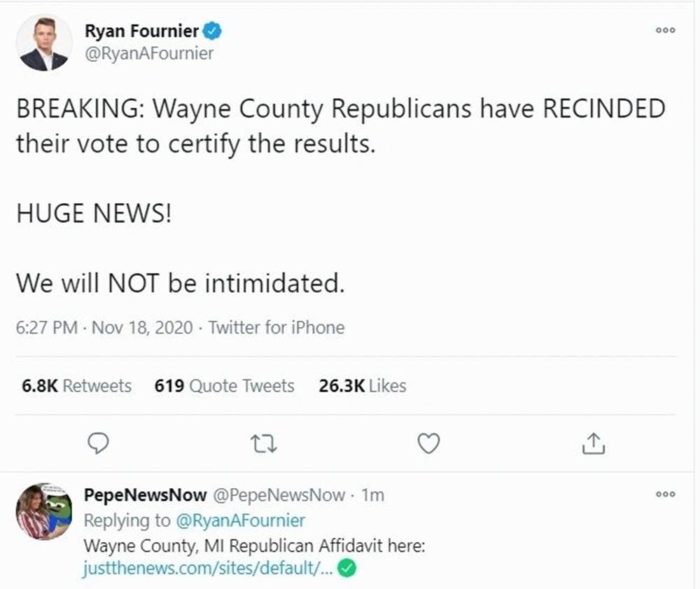Like Ryan Fournier's tweet

[x=428, y=443]
